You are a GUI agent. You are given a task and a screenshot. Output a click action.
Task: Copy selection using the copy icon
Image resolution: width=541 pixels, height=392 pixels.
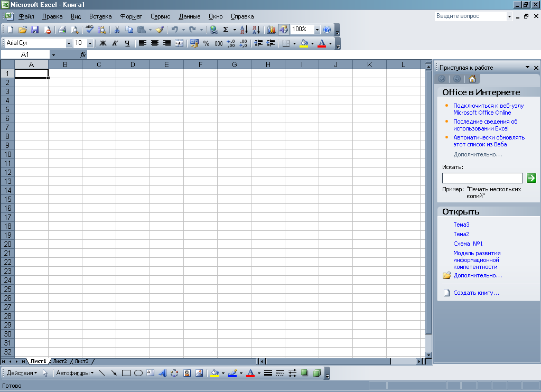coord(129,30)
